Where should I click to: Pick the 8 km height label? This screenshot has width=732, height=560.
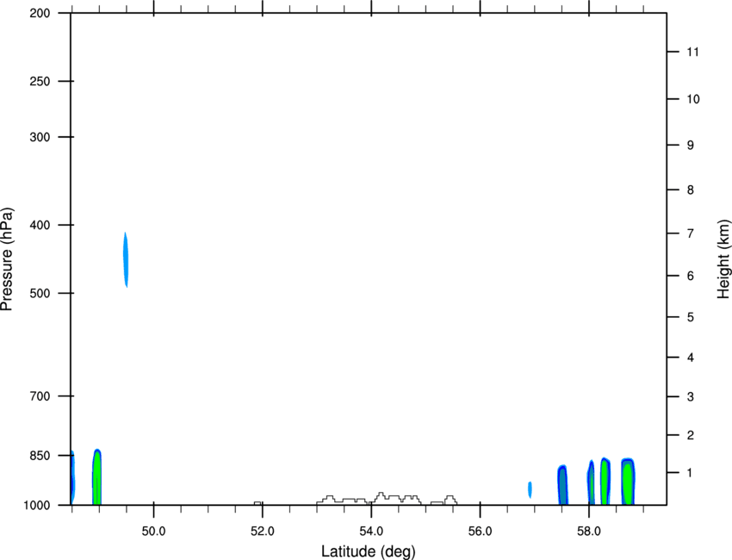tap(691, 190)
